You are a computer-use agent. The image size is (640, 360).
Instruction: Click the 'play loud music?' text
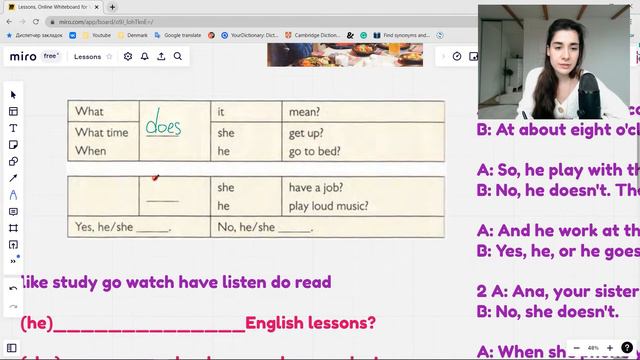tap(329, 206)
